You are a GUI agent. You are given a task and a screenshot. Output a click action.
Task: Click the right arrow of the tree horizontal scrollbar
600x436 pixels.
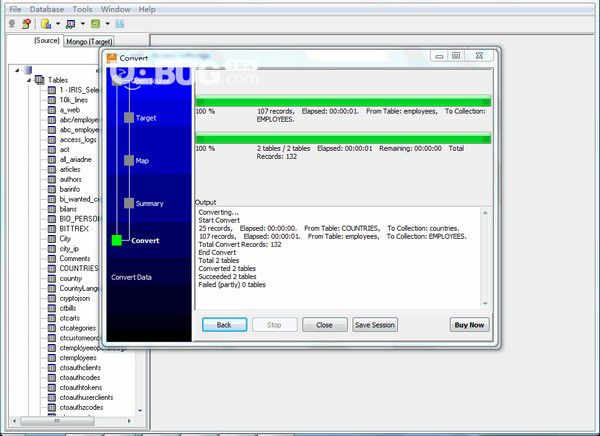129,421
